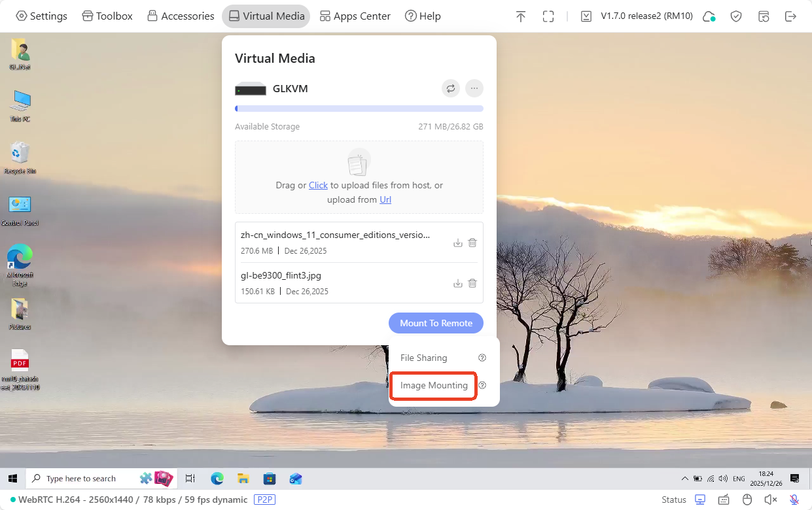Download the gl-be9300_flint3.jpg file
The height and width of the screenshot is (510, 812).
click(458, 283)
